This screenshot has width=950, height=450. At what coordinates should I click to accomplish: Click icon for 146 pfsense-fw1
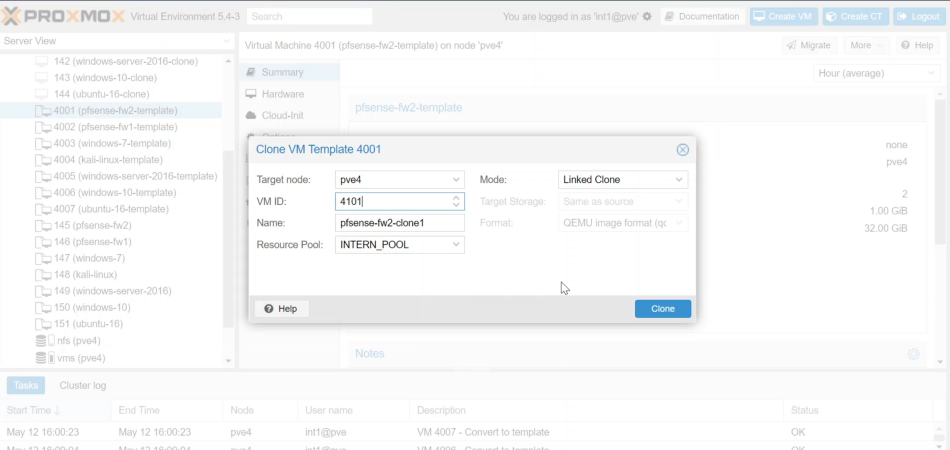(43, 242)
